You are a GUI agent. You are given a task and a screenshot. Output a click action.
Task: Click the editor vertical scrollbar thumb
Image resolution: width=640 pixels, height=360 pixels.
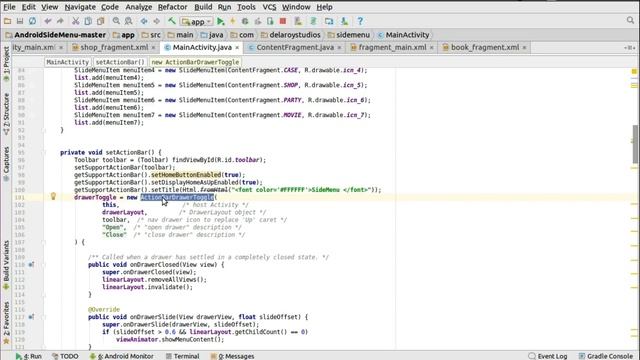[635, 144]
